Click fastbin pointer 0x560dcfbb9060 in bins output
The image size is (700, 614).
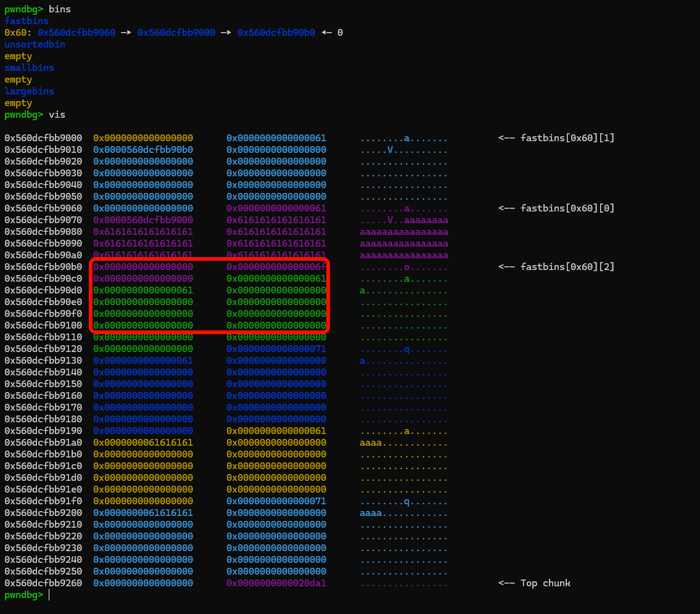[x=76, y=33]
